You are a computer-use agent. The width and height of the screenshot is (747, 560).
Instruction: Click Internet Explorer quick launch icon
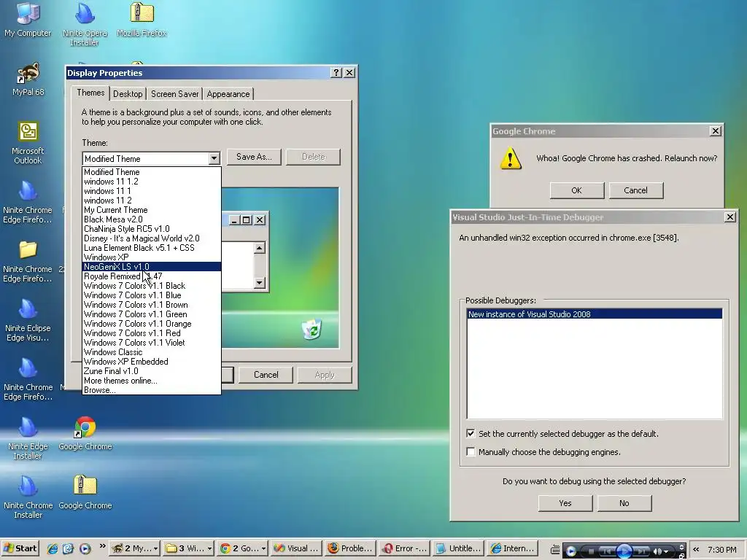tap(53, 548)
